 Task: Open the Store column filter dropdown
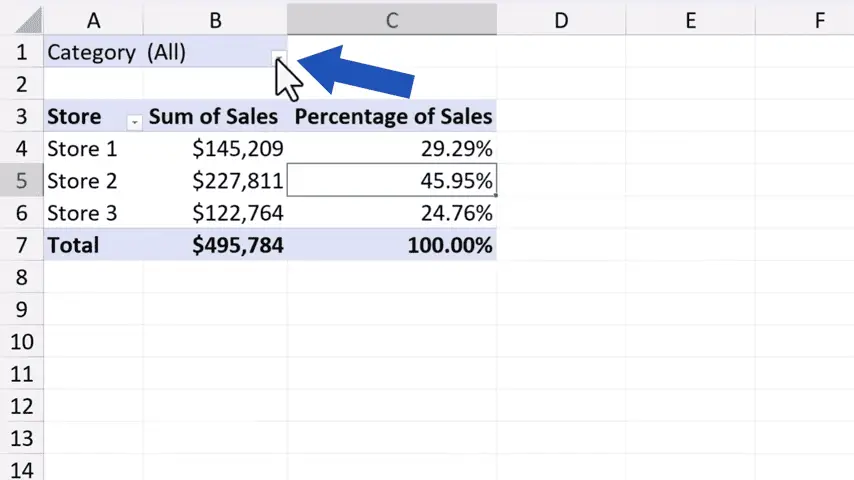pyautogui.click(x=134, y=121)
